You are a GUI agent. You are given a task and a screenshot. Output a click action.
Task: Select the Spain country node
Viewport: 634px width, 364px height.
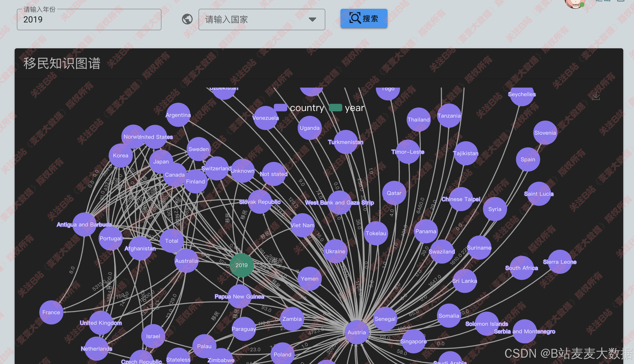pyautogui.click(x=528, y=159)
